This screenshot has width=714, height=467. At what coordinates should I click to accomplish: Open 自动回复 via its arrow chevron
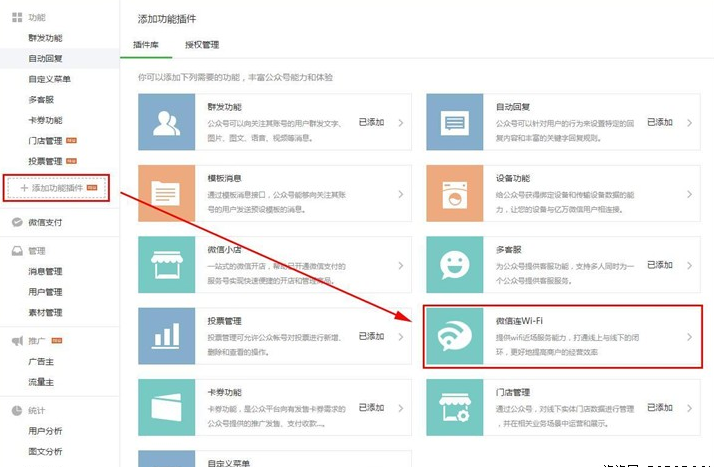tap(689, 123)
